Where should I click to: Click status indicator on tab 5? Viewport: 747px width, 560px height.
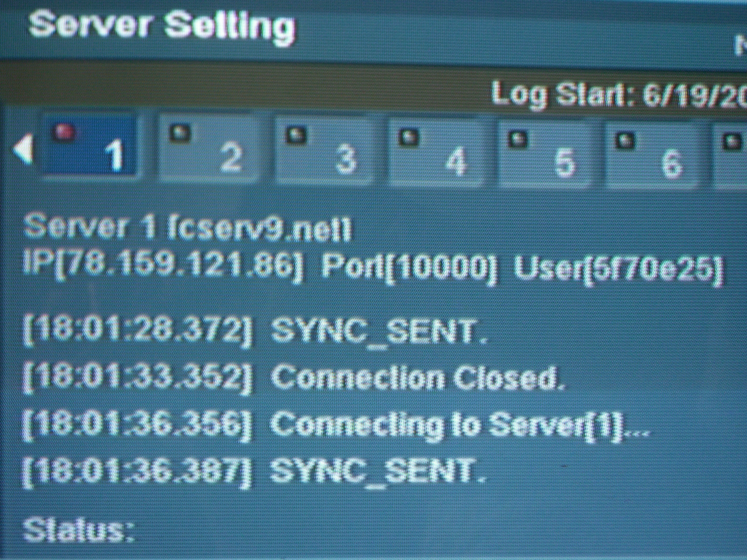517,138
